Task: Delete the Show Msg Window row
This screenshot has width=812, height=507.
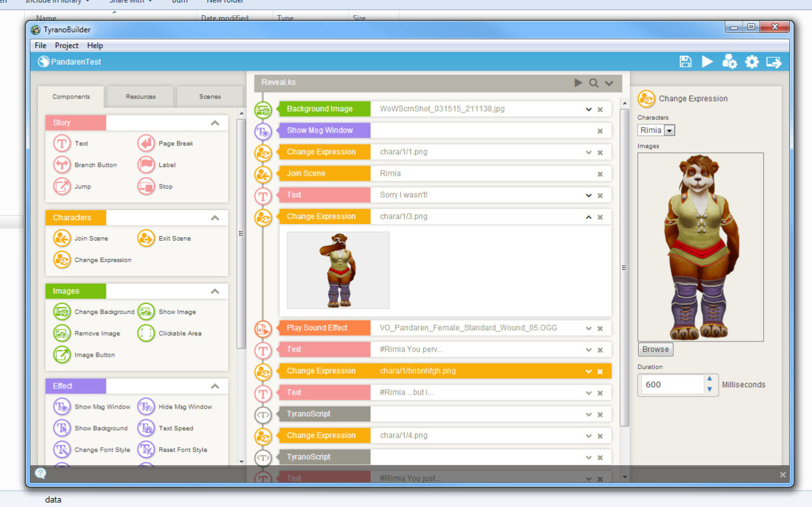Action: click(x=600, y=131)
